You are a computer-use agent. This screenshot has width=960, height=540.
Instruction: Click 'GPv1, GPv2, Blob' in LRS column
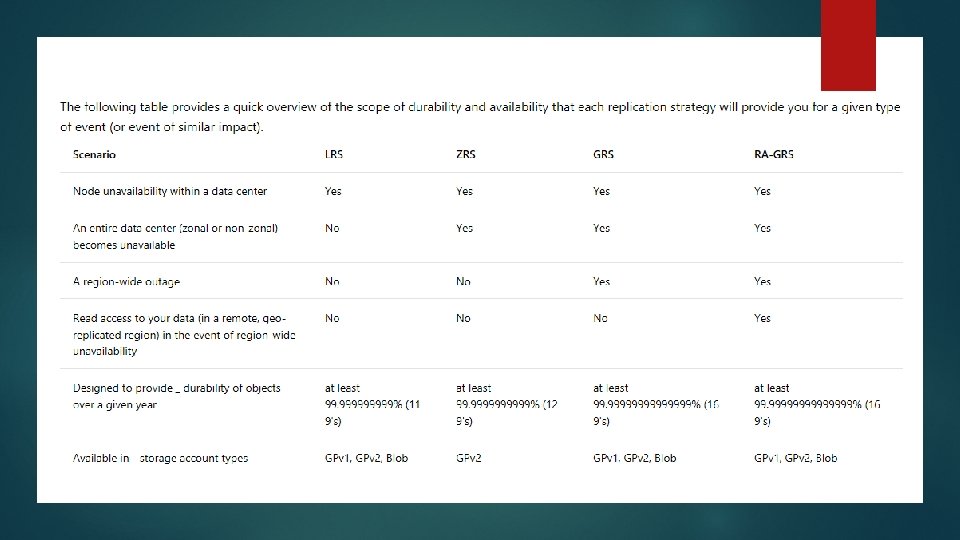pyautogui.click(x=366, y=458)
